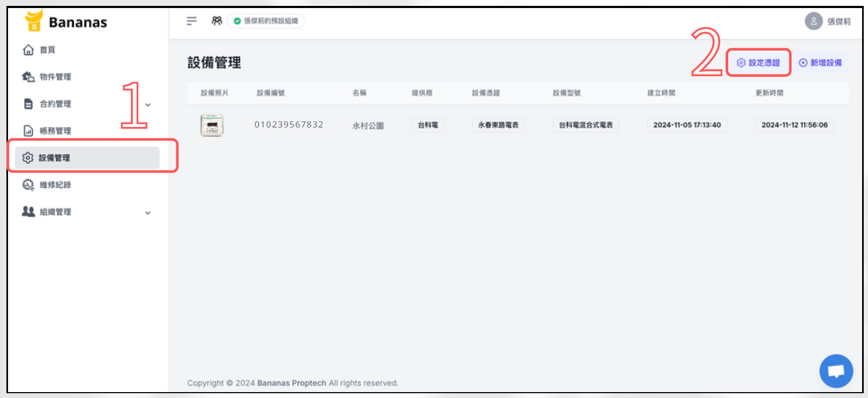
Task: Select 組織管理 menu item
Action: tap(55, 212)
